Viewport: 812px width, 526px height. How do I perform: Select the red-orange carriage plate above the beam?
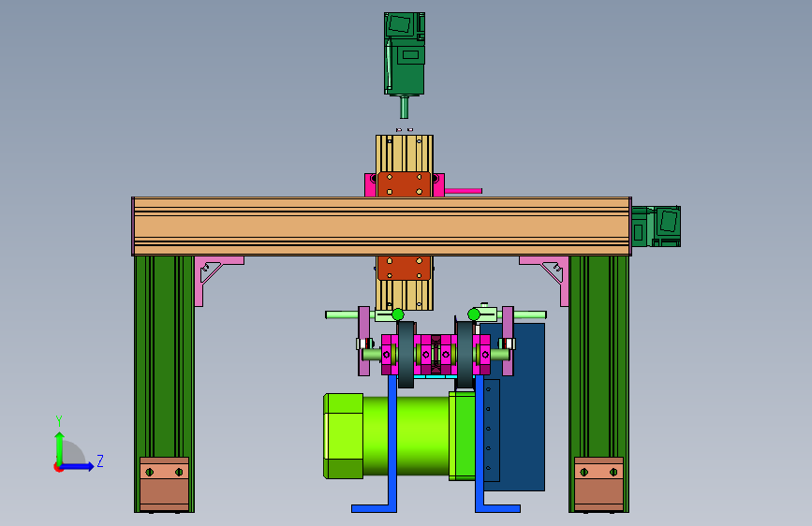(x=405, y=184)
